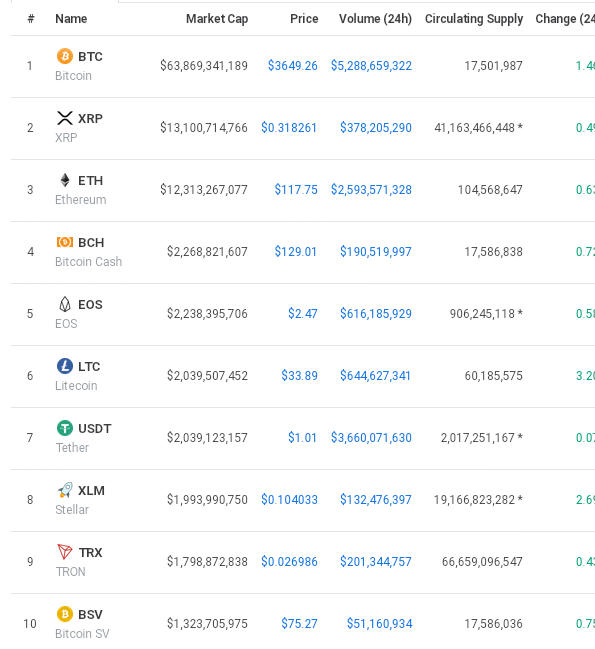Click the Bitcoin orange logo icon
595x649 pixels.
65,56
